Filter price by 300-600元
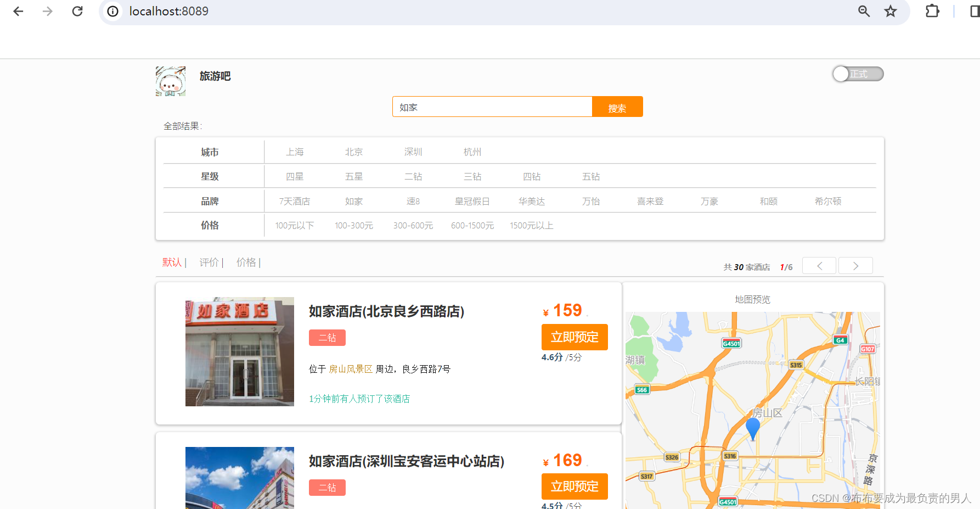Image resolution: width=980 pixels, height=509 pixels. click(413, 226)
